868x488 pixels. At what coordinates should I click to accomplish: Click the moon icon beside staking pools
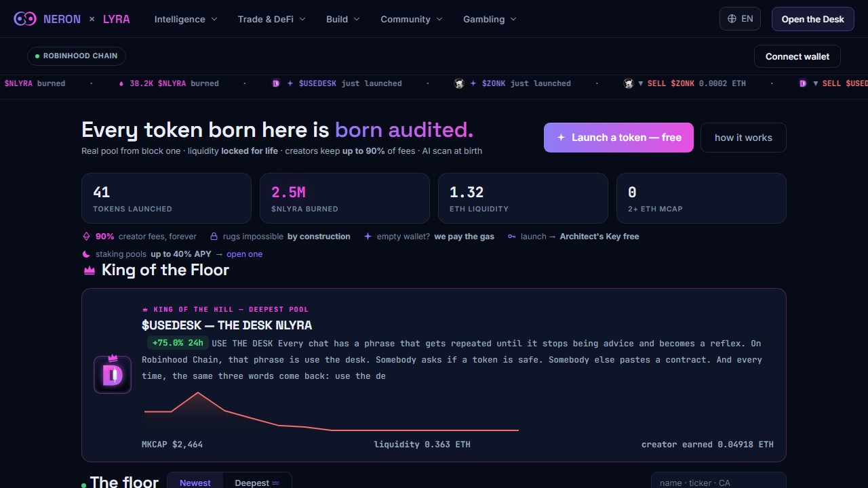coord(86,254)
